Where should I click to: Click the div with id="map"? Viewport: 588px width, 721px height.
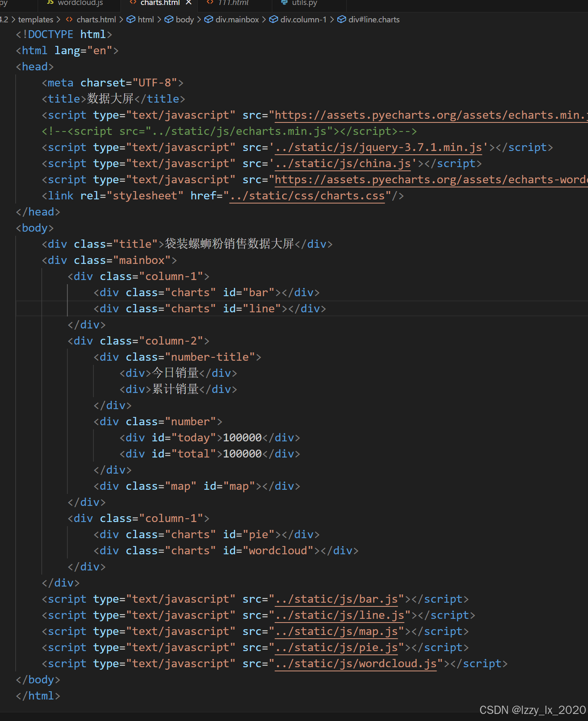197,486
